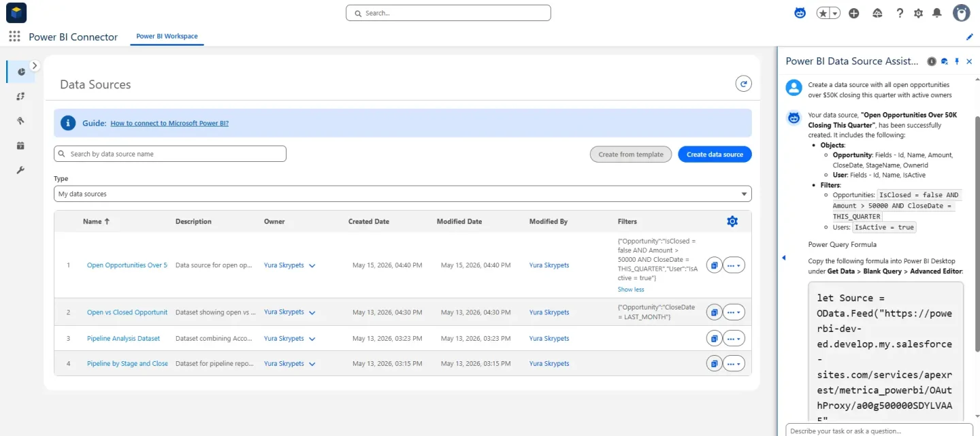Open Modified By Yura Skrypets in row 1
The image size is (980, 436).
click(x=549, y=265)
